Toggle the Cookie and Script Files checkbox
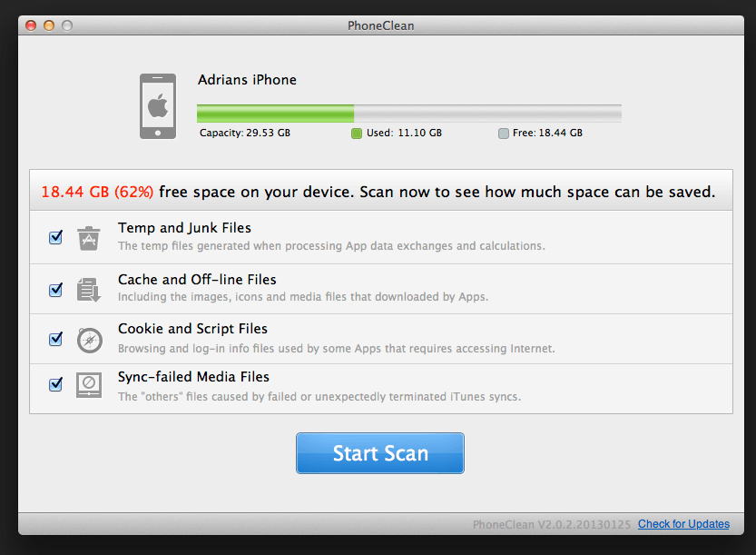 click(x=56, y=339)
